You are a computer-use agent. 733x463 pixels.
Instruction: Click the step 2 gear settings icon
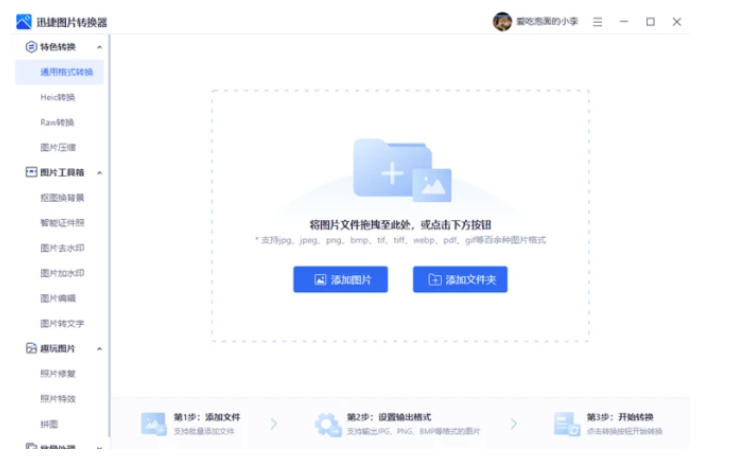(x=327, y=423)
